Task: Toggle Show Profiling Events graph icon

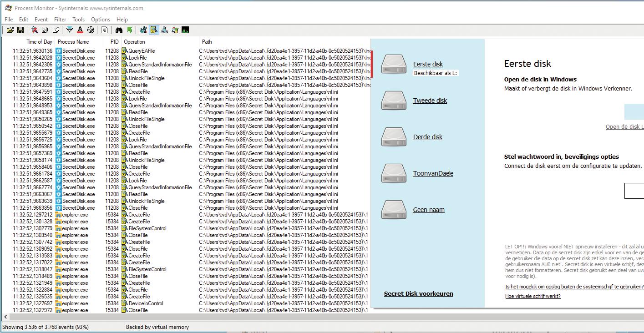Action: coord(185,30)
